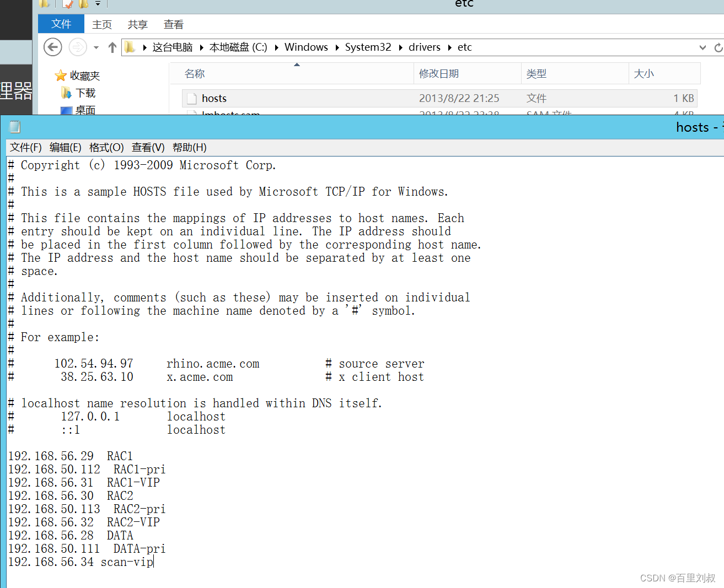Expand breadcrumb arrow before drivers
The image size is (724, 588).
(x=400, y=48)
